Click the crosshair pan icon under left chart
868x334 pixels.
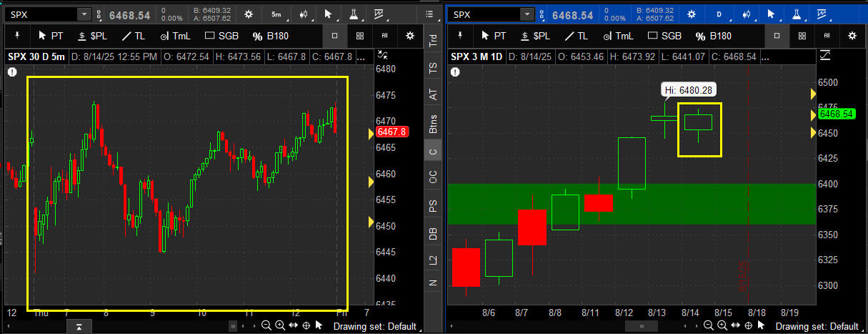307,325
